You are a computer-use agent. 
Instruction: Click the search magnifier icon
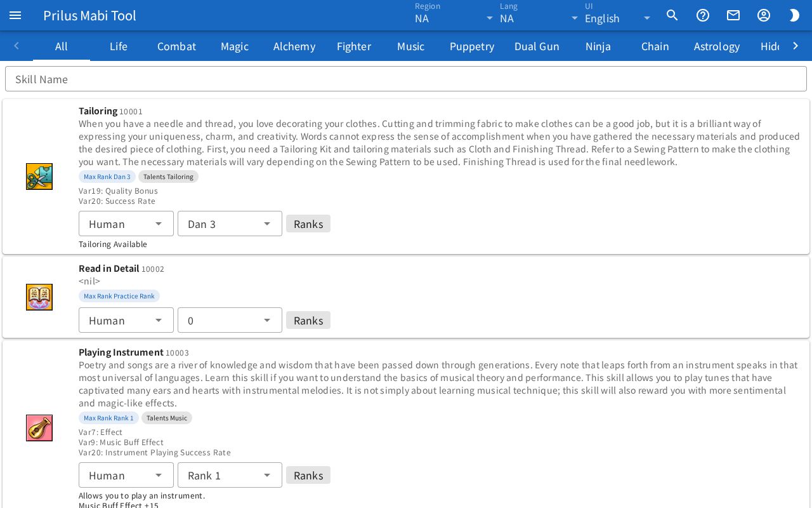(672, 15)
